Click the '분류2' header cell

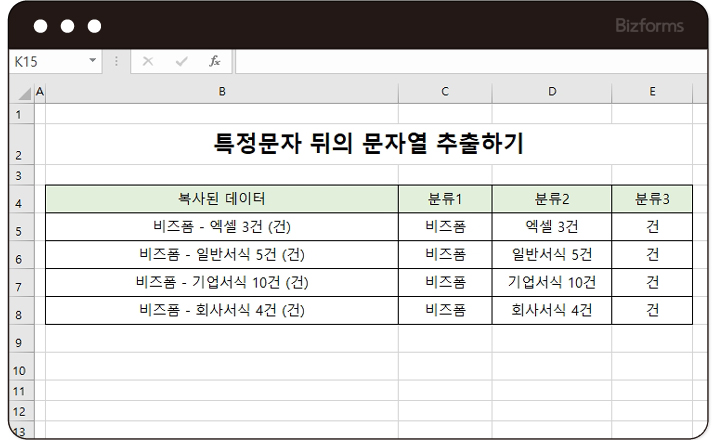(x=552, y=199)
